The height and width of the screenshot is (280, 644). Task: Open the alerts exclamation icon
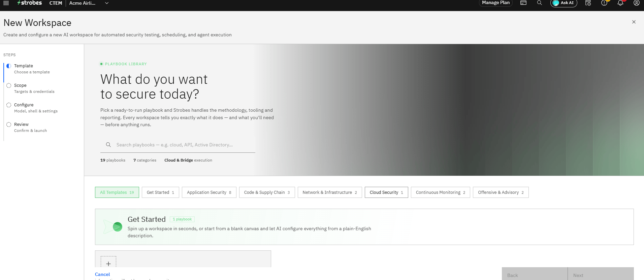[x=604, y=3]
